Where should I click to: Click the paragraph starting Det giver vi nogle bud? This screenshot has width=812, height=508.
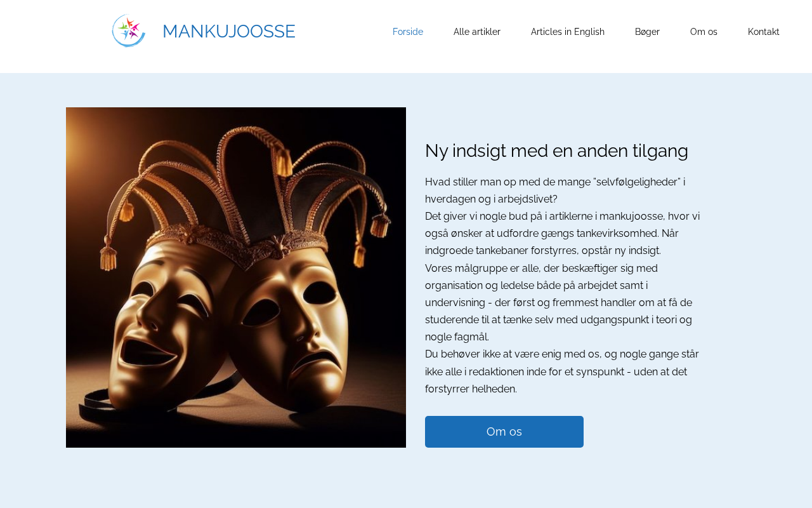click(x=563, y=234)
